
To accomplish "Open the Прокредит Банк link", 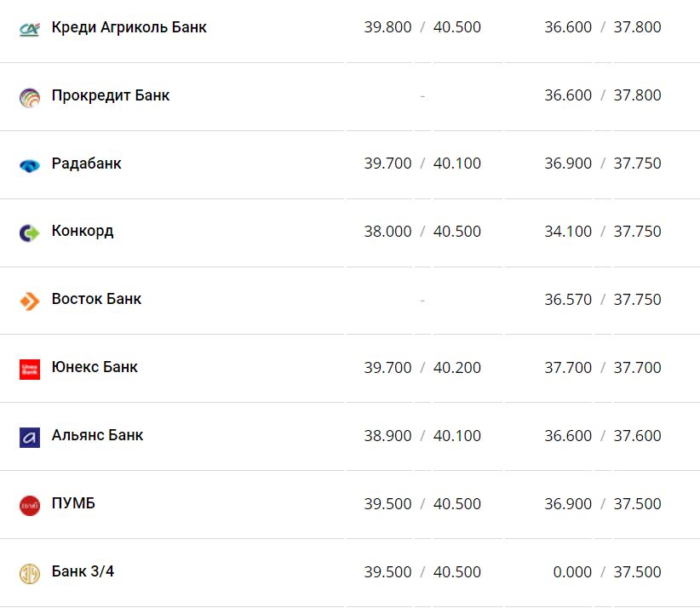I will coord(111,95).
